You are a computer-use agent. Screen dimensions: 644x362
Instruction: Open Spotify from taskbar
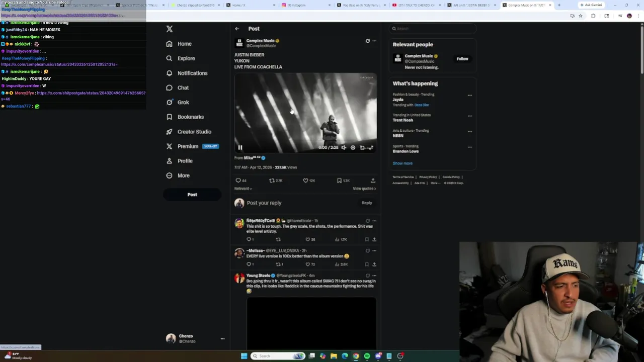[x=367, y=356]
